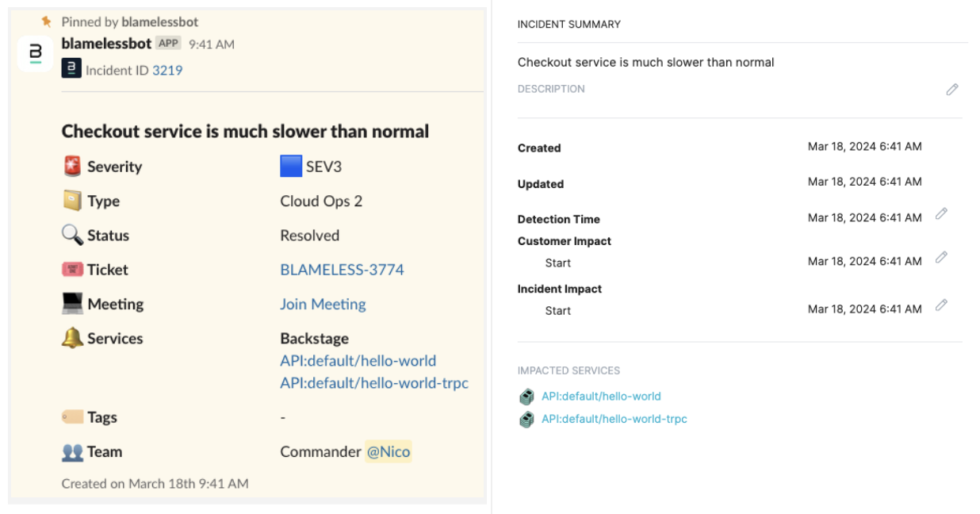Click the Meeting laptop emoji icon
This screenshot has width=980, height=514.
point(72,304)
